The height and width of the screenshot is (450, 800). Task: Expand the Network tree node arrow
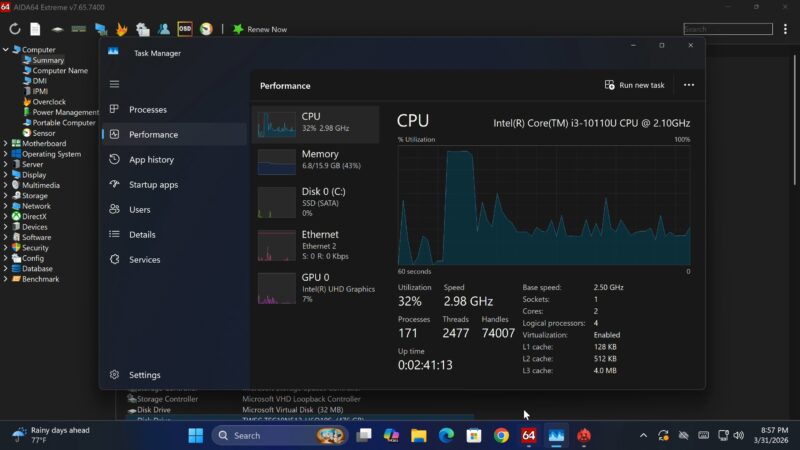coord(6,206)
